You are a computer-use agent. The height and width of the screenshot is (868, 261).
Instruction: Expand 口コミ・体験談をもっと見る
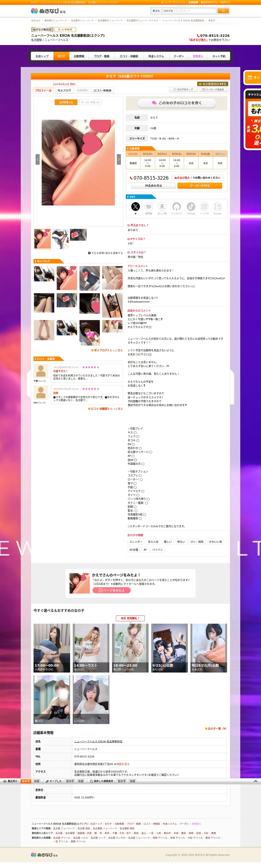point(105,409)
